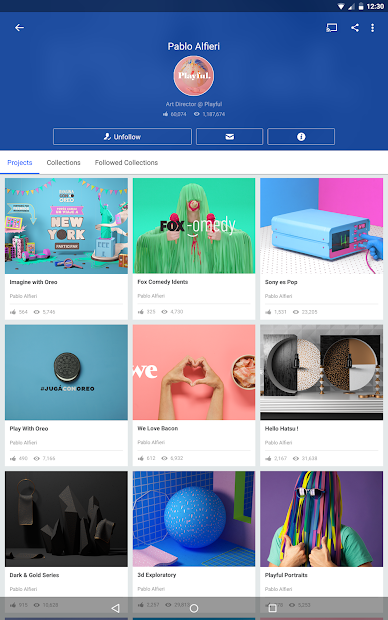Tap the views eye icon under Sony es Pop
Screen dimensions: 388x620
pyautogui.click(x=295, y=312)
